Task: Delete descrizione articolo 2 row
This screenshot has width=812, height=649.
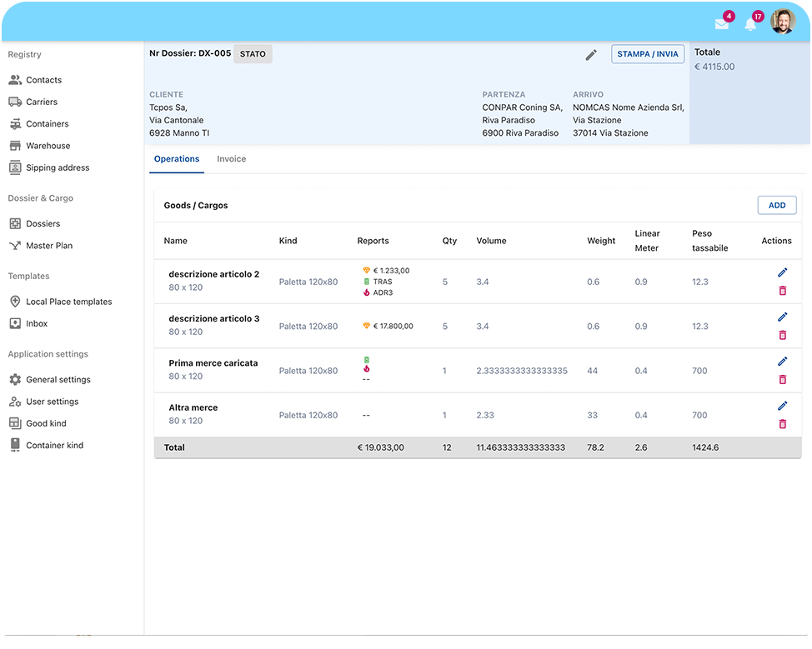Action: pos(783,290)
